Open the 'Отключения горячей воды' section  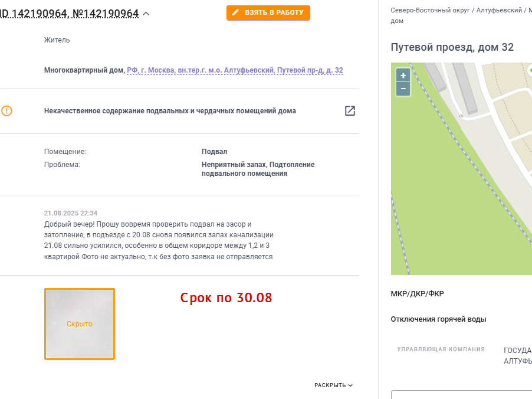pos(438,319)
